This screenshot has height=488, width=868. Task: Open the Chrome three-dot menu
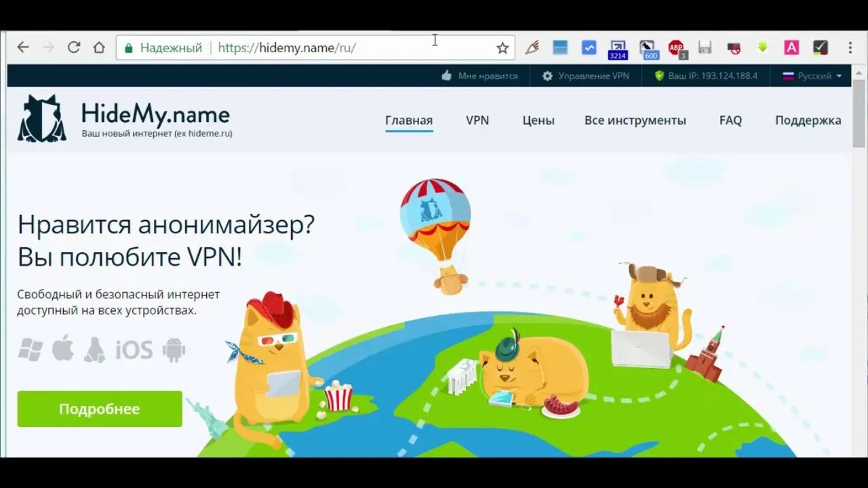[x=850, y=47]
